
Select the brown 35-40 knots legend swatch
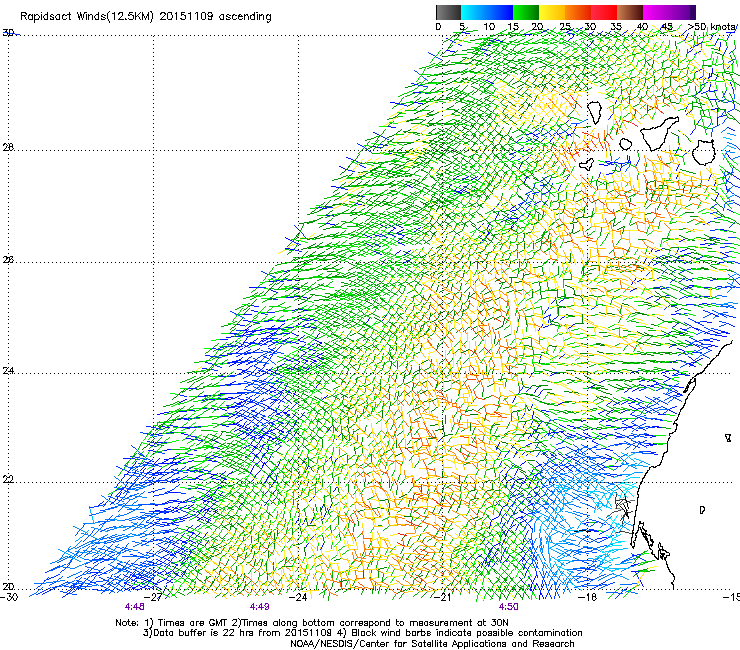[x=630, y=12]
